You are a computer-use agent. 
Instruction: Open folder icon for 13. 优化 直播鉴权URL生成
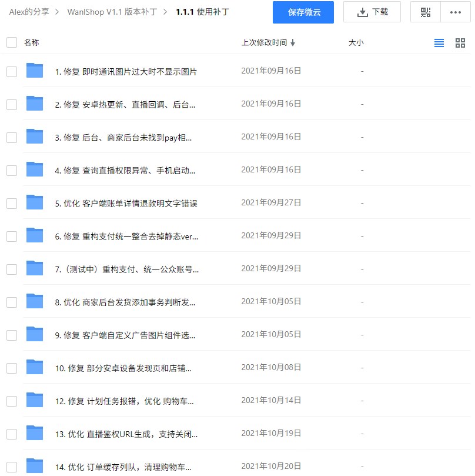click(35, 433)
